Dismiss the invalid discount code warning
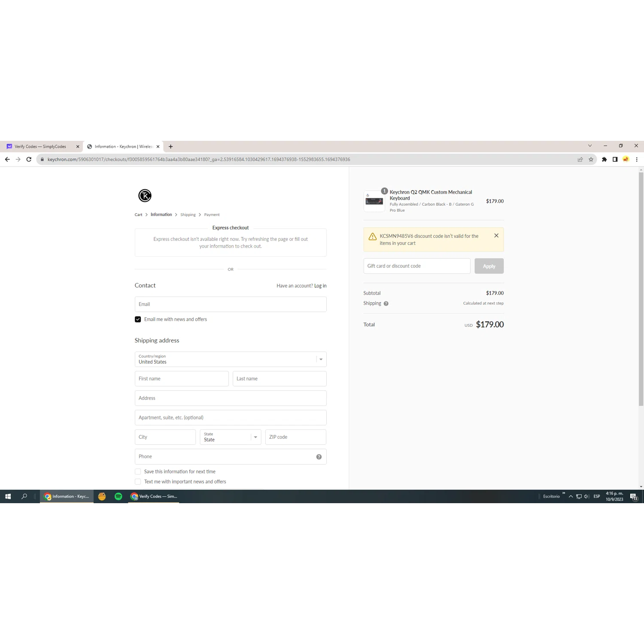 tap(496, 236)
